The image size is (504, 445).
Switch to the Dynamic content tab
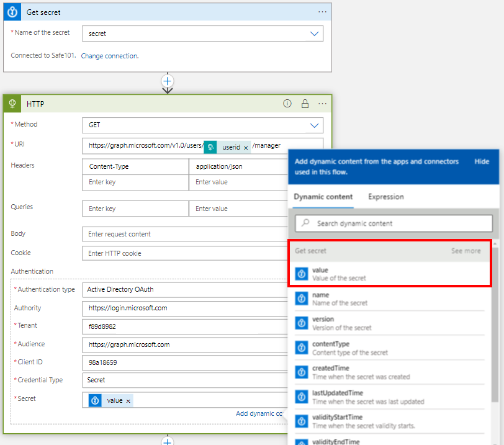[x=323, y=197]
